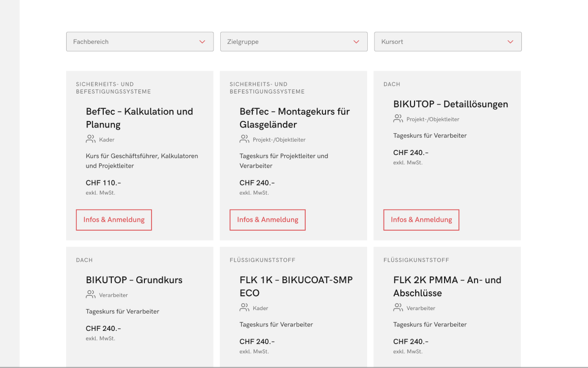This screenshot has width=588, height=368.
Task: Select the FLK 1K – BIKUCOAT-SMP ECO title
Action: point(296,286)
